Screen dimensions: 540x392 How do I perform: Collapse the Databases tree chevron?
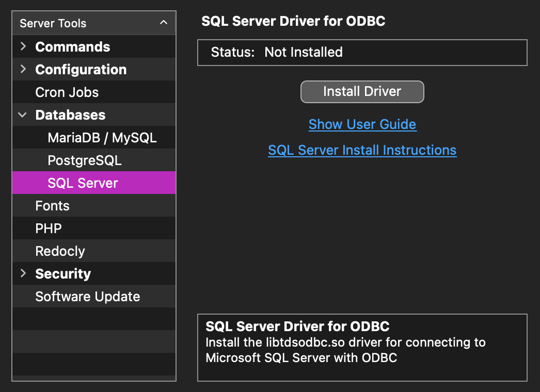coord(22,115)
